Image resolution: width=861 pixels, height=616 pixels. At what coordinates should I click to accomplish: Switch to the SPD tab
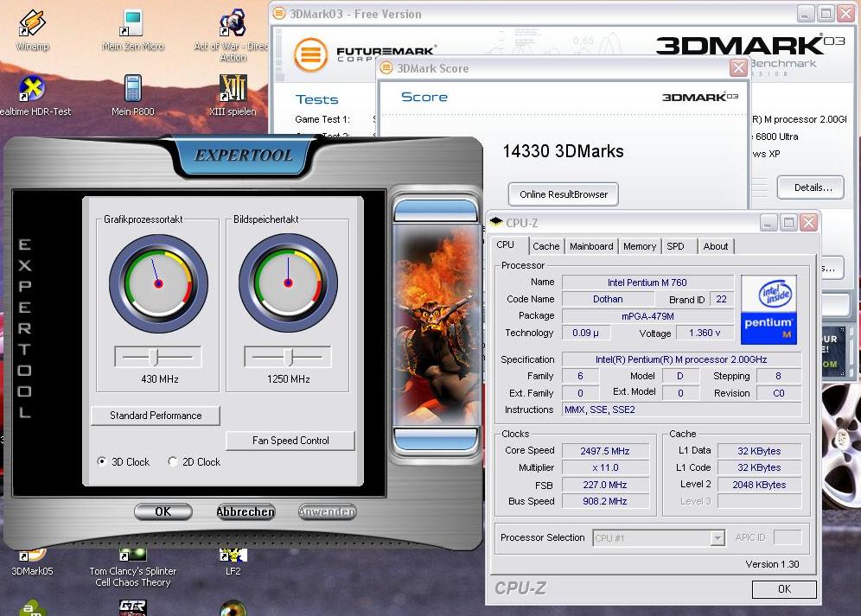point(675,246)
